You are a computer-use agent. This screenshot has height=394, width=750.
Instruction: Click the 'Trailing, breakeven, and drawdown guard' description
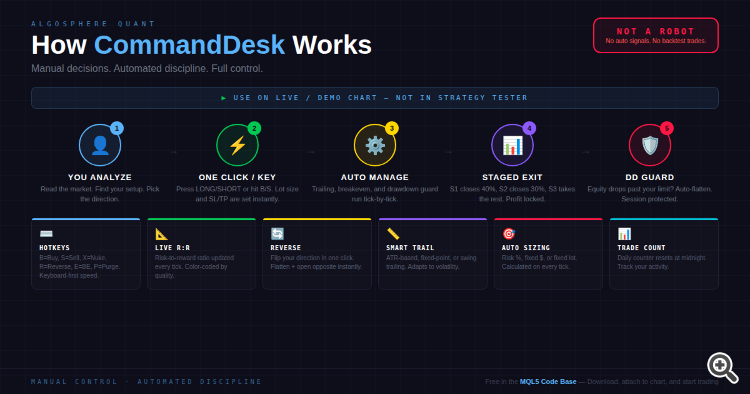click(375, 194)
